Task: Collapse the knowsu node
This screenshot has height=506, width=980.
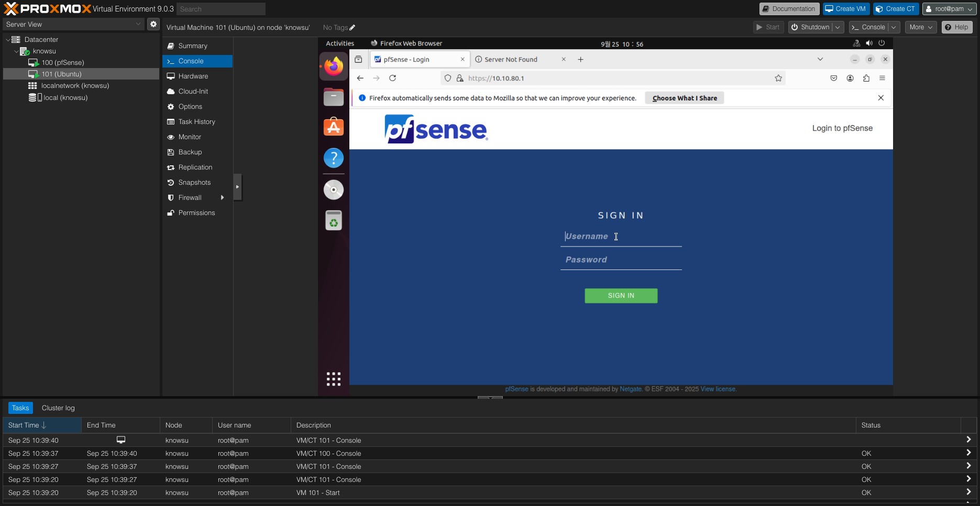Action: (16, 51)
